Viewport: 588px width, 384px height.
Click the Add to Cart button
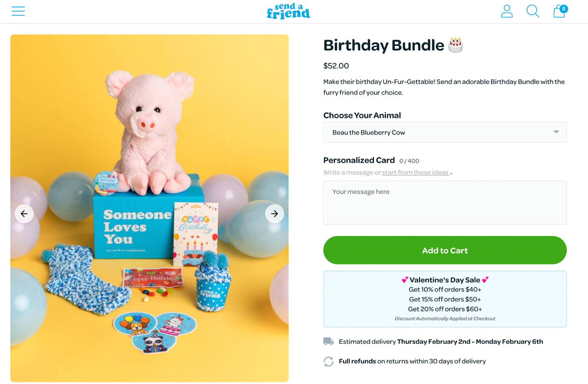click(445, 250)
